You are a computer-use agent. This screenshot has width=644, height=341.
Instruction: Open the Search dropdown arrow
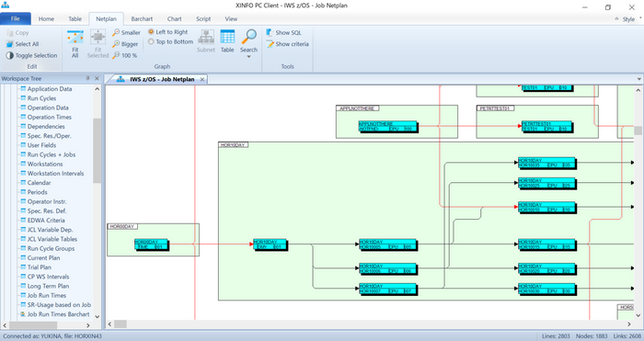pyautogui.click(x=249, y=57)
